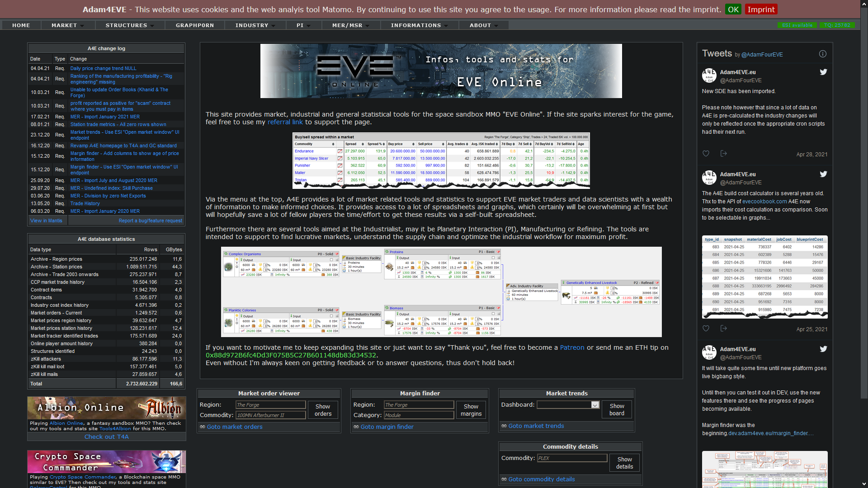Open the Imprint button in the cookie banner
The height and width of the screenshot is (488, 868).
(761, 9)
